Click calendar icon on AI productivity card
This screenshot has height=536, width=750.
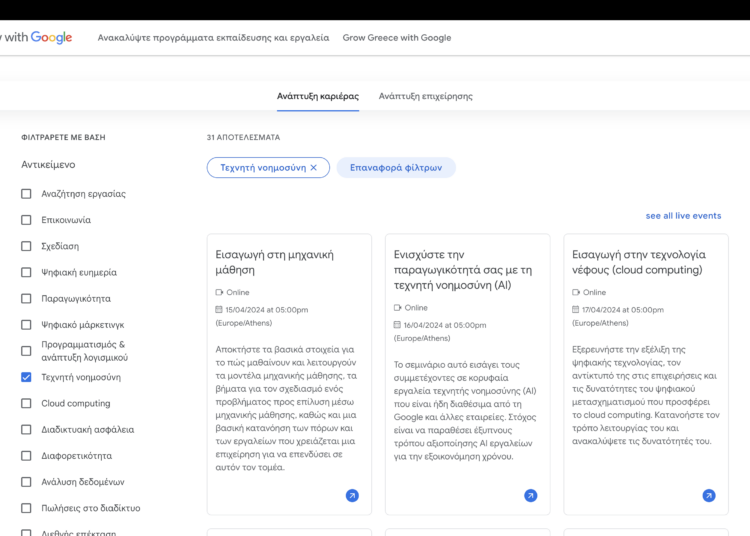[x=398, y=325]
